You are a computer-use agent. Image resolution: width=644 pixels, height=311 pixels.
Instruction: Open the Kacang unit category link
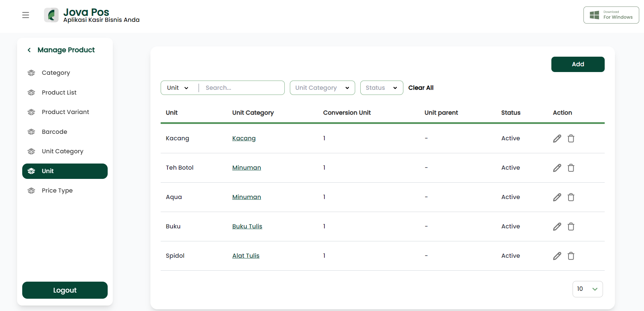click(244, 138)
